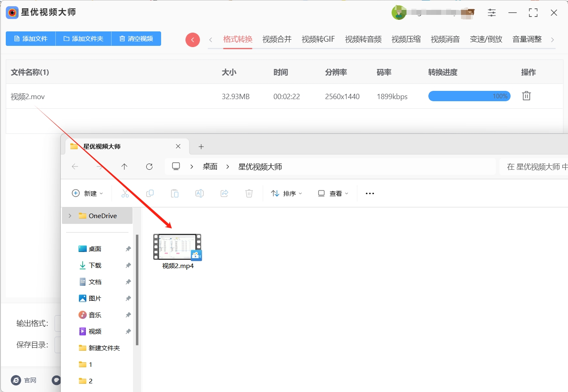The width and height of the screenshot is (568, 392).
Task: Click the 添加文件 button
Action: click(x=31, y=39)
